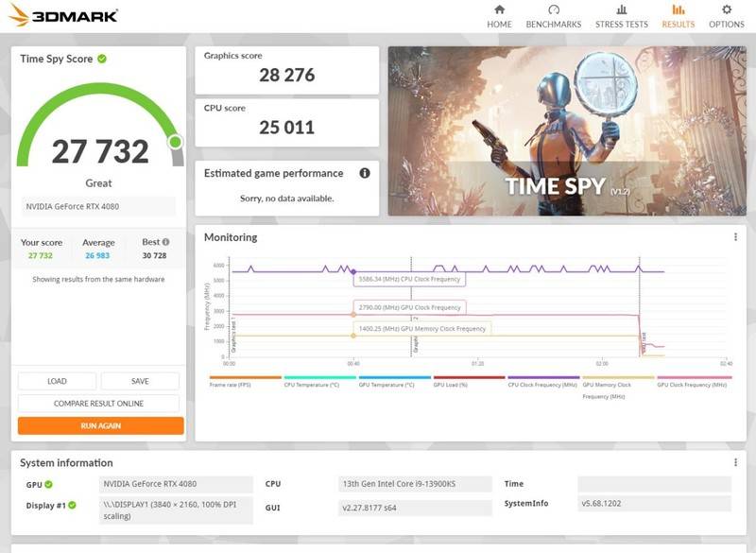Viewport: 756px width, 553px height.
Task: Toggle the GPU Clock Frequency legend series
Action: (695, 381)
